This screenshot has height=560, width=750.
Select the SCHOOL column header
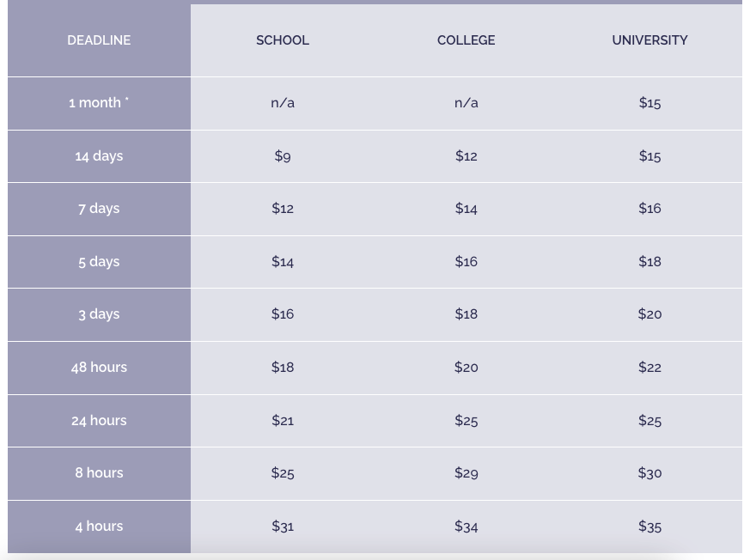pyautogui.click(x=282, y=40)
